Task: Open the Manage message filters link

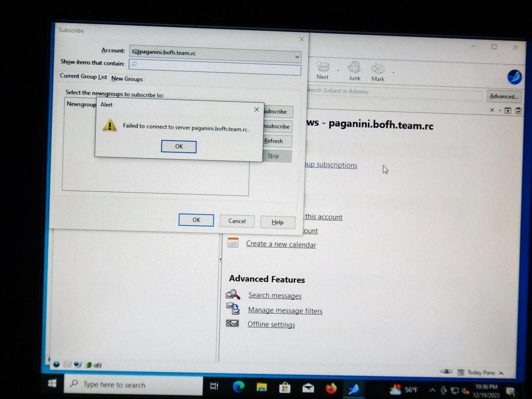Action: 285,310
